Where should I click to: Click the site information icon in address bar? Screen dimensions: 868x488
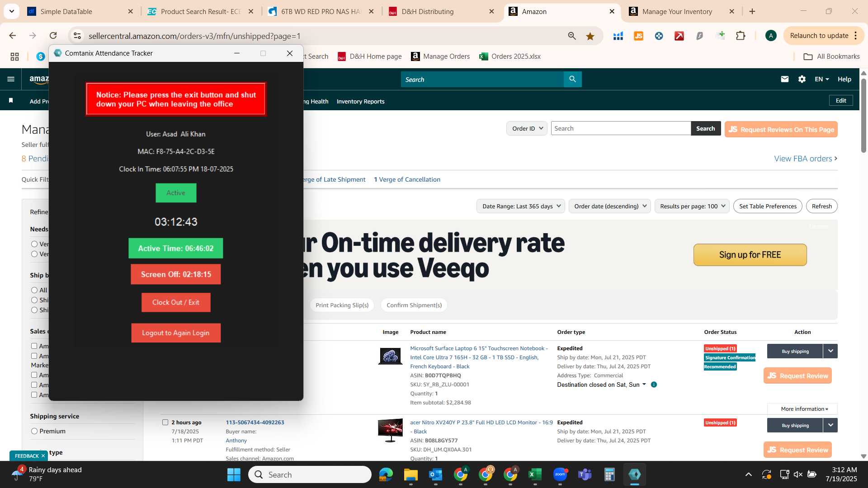(x=77, y=36)
